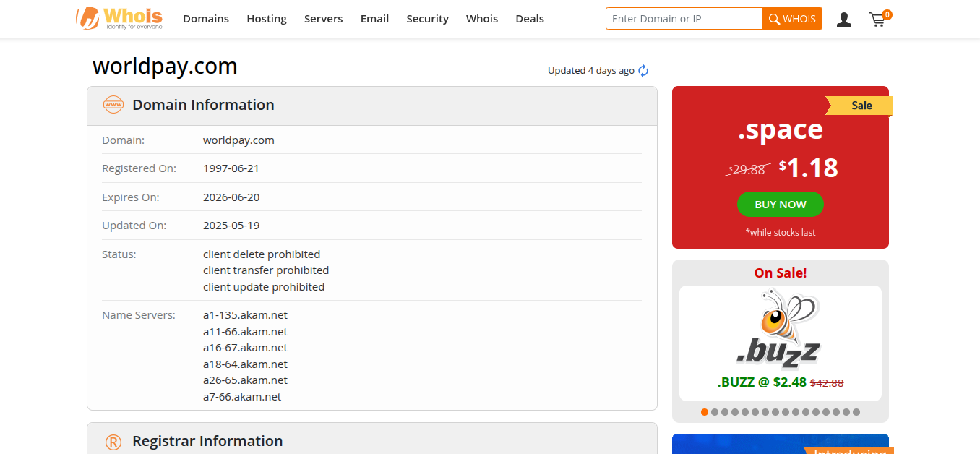Click the .buzz bee logo

tap(779, 330)
